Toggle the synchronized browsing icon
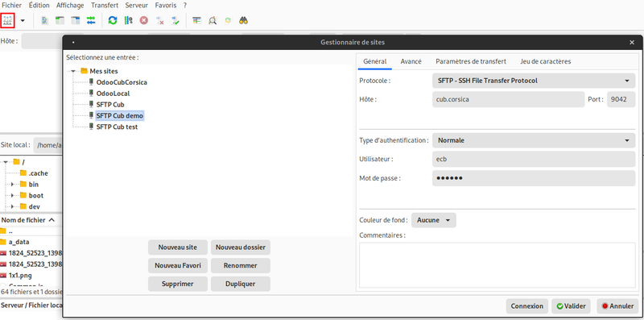This screenshot has height=320, width=644. click(x=228, y=20)
